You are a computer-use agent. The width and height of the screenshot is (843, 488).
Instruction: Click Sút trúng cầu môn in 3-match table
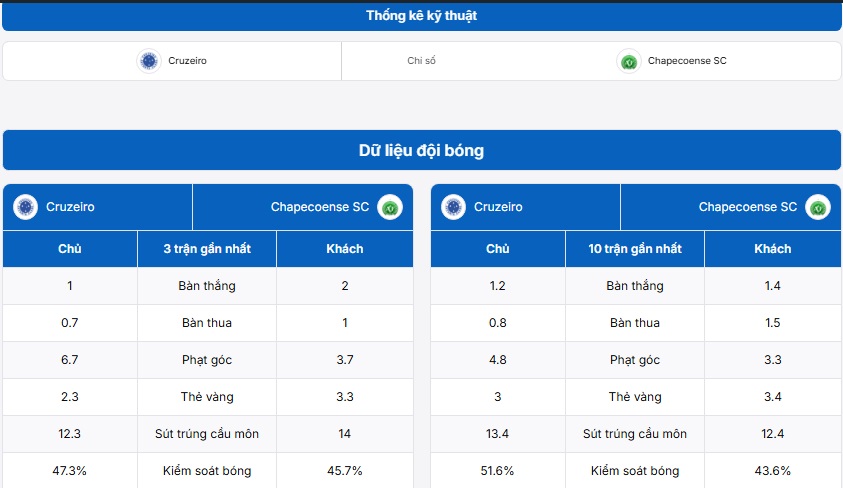207,434
